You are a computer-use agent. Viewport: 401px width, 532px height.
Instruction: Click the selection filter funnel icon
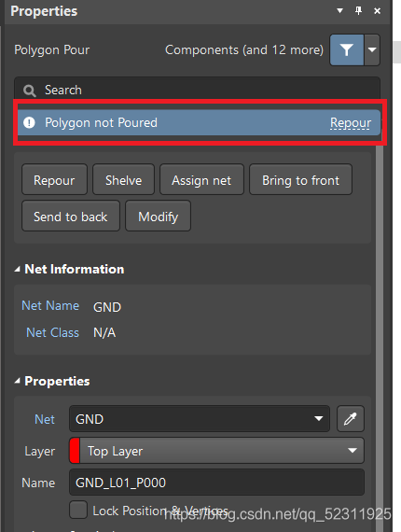pos(346,49)
